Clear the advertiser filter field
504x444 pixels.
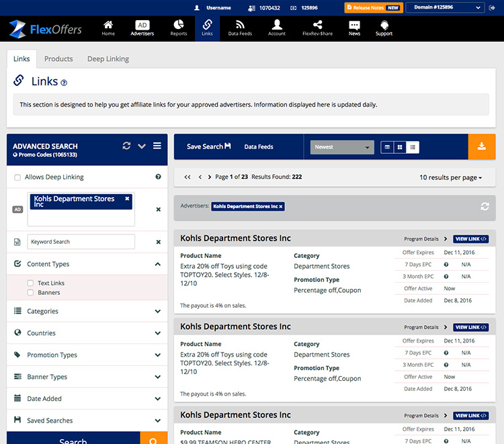point(158,210)
